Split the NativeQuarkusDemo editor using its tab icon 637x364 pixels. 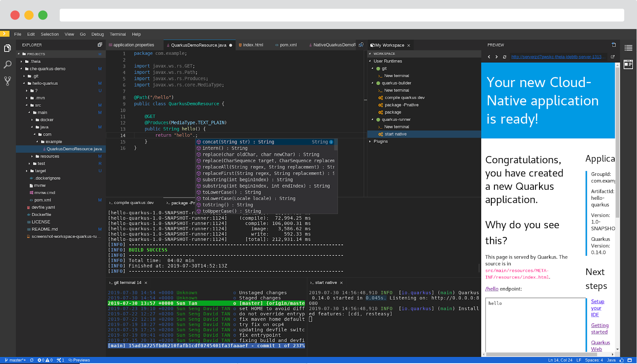tap(361, 45)
